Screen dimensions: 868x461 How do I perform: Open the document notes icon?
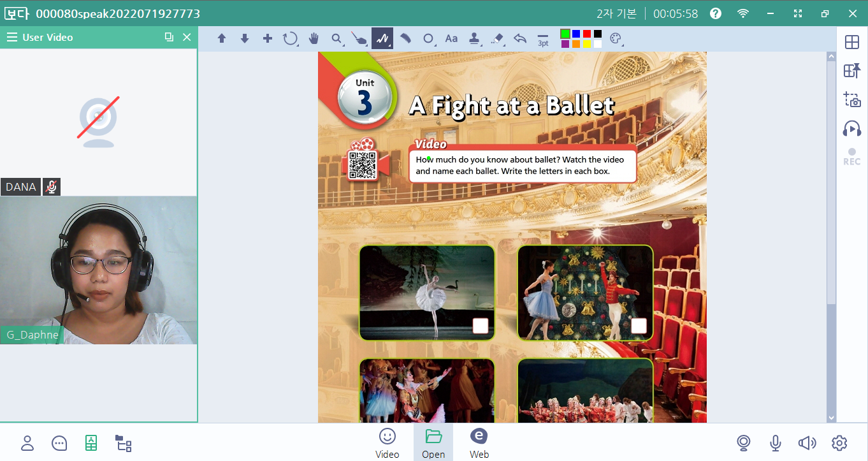(x=91, y=443)
